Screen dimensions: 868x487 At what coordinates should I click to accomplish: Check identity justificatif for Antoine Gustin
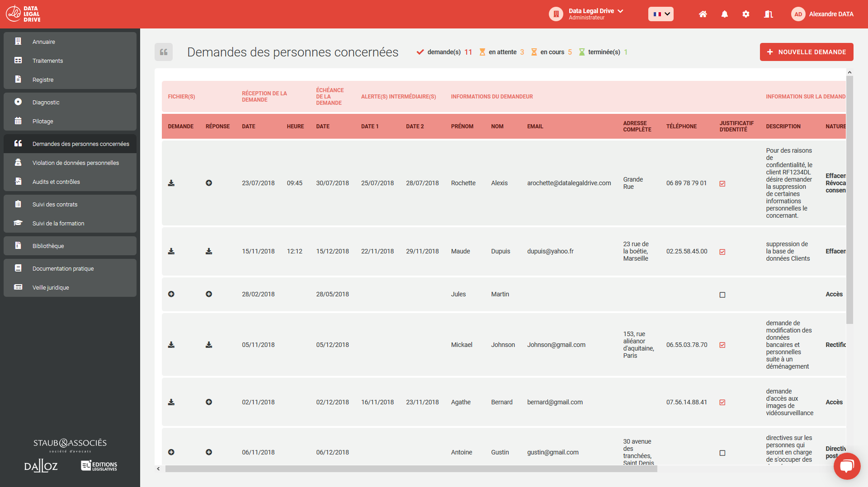click(x=722, y=453)
